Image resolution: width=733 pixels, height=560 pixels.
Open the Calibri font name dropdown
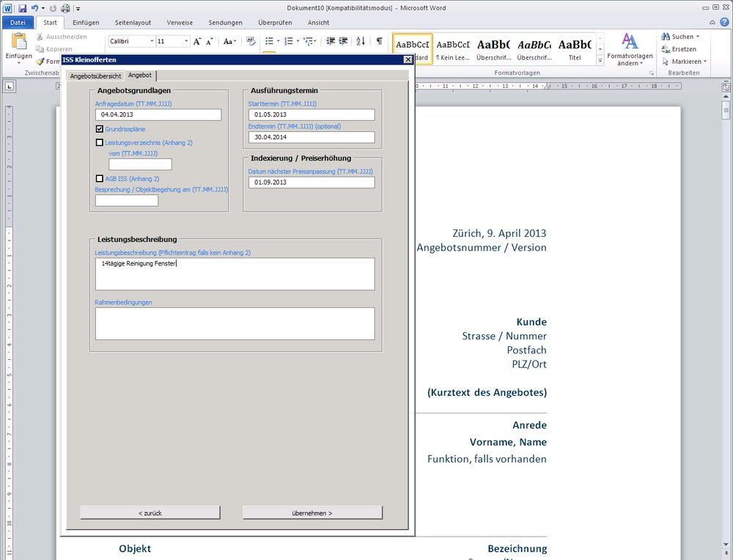152,41
